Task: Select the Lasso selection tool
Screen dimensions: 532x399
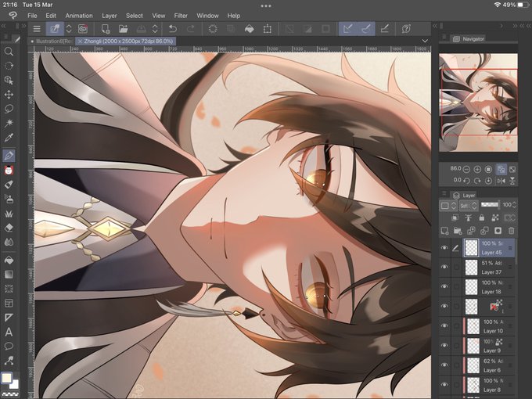Action: coord(9,109)
